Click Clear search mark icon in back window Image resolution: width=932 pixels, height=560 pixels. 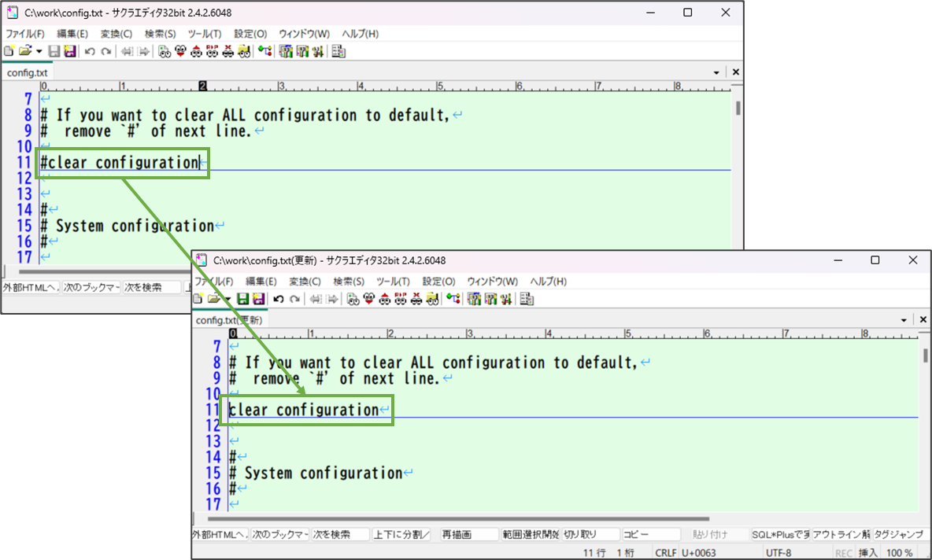coord(227,52)
